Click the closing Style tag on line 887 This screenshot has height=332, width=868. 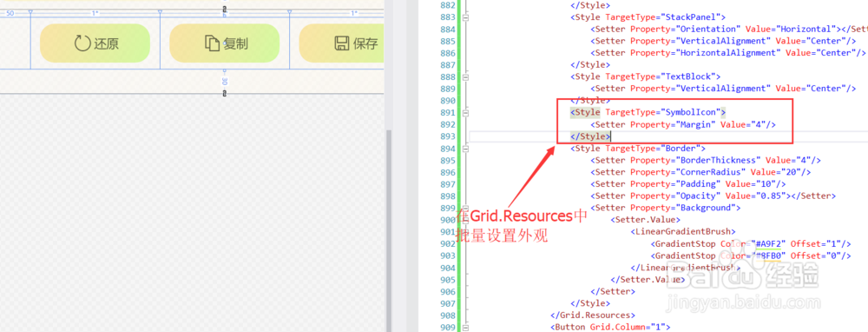tap(590, 65)
